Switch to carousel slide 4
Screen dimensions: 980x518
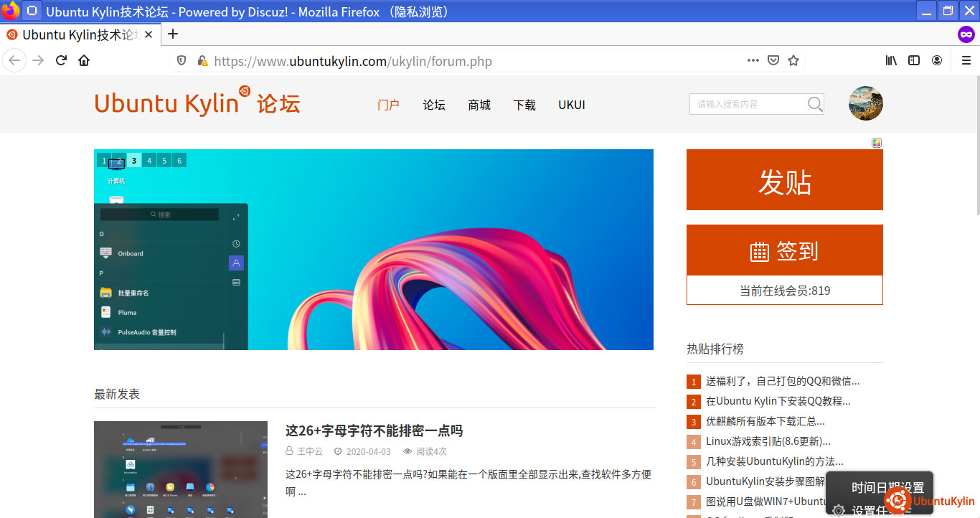[149, 161]
